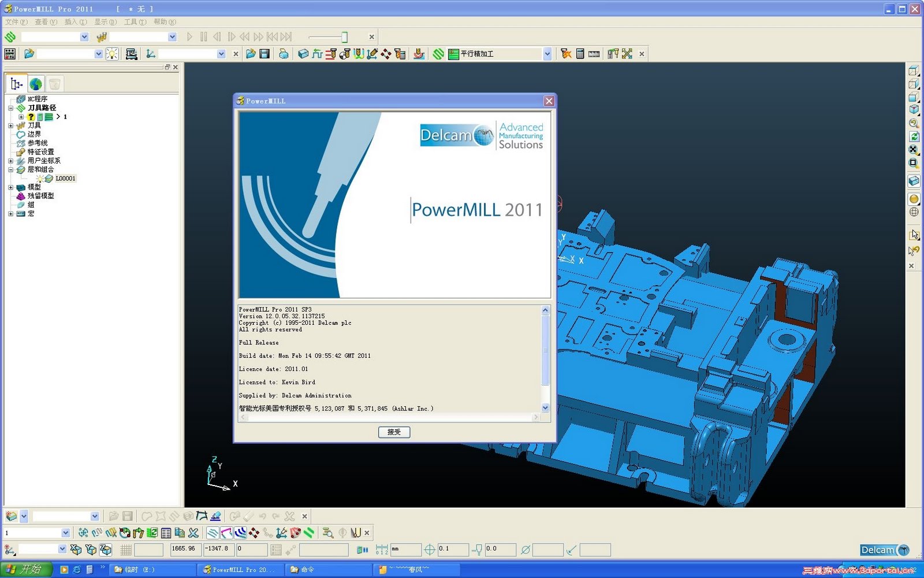Image resolution: width=924 pixels, height=578 pixels.
Task: Toggle the light bulb icon in toolbar
Action: [112, 54]
